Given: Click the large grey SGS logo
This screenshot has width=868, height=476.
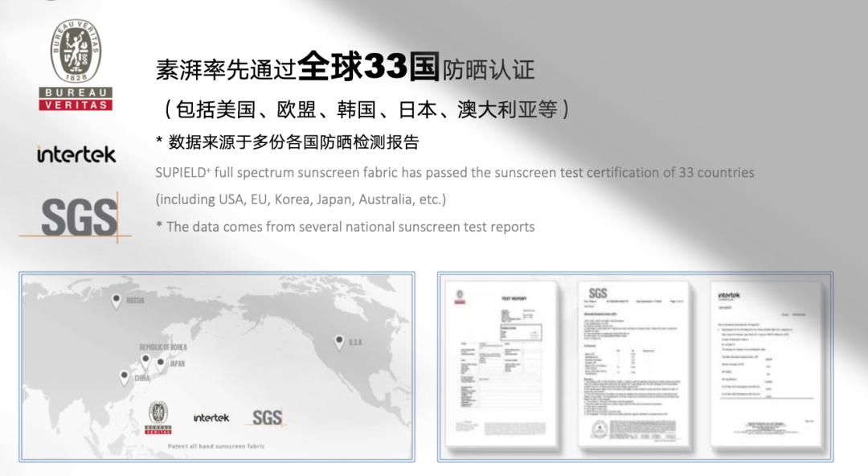Looking at the screenshot, I should point(80,217).
